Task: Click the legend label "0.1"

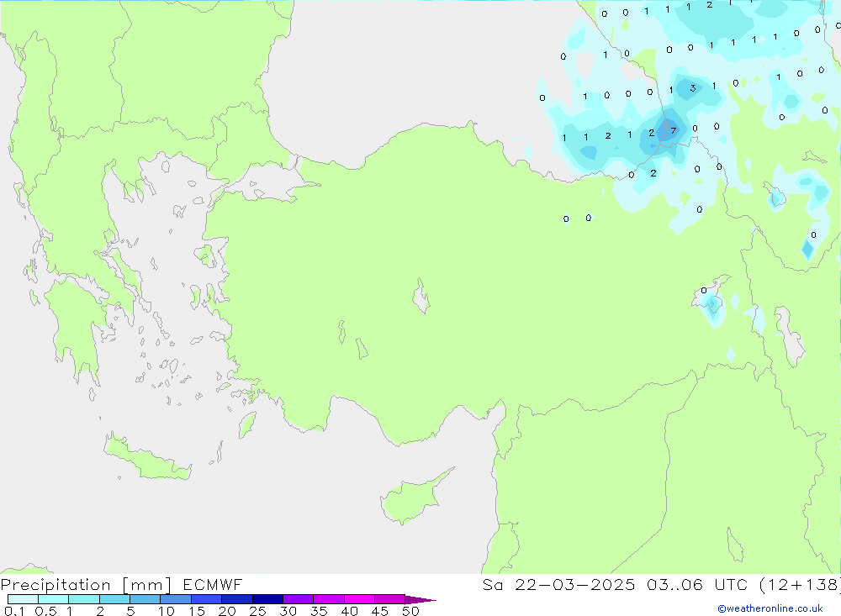Action: click(x=14, y=611)
